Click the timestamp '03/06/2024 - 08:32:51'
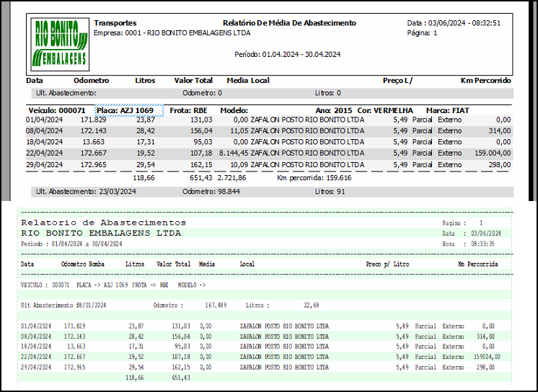This screenshot has height=392, width=538. click(464, 23)
